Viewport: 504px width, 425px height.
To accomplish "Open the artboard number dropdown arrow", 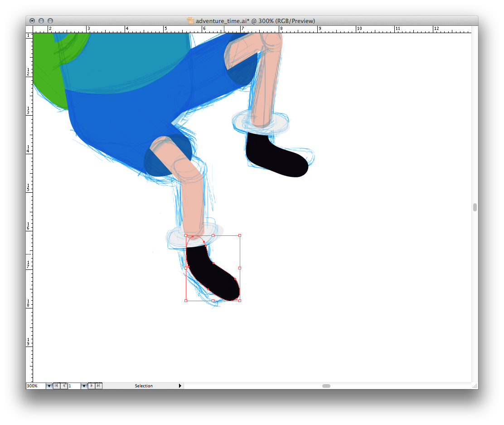I will click(84, 386).
